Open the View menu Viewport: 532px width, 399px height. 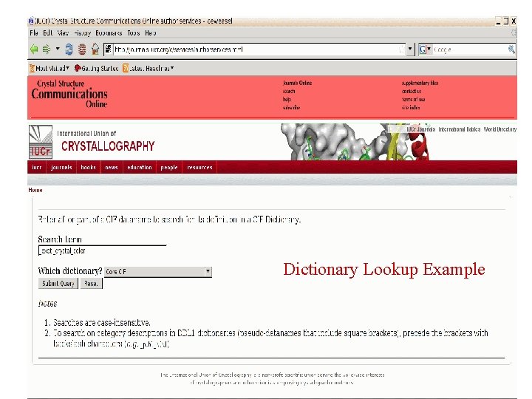[63, 33]
